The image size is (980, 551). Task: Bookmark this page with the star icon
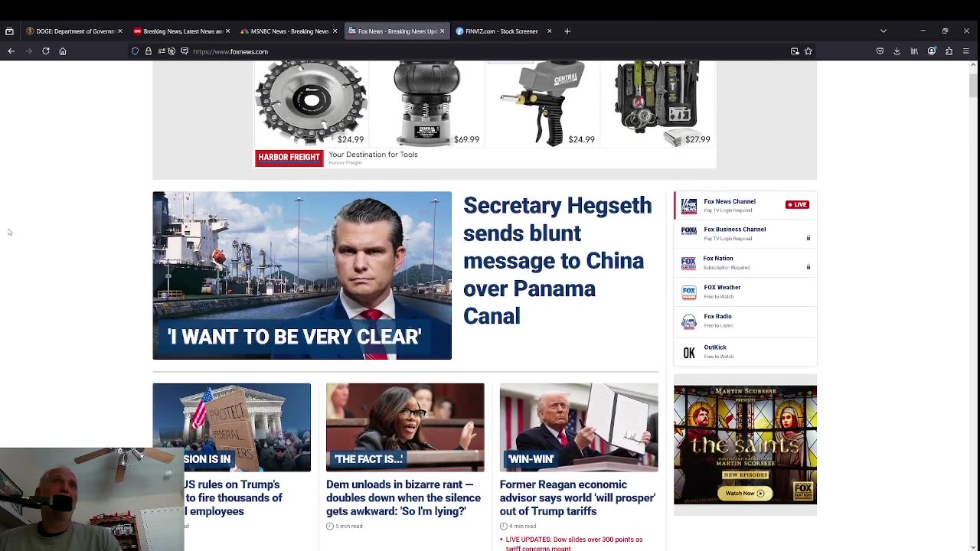(808, 51)
